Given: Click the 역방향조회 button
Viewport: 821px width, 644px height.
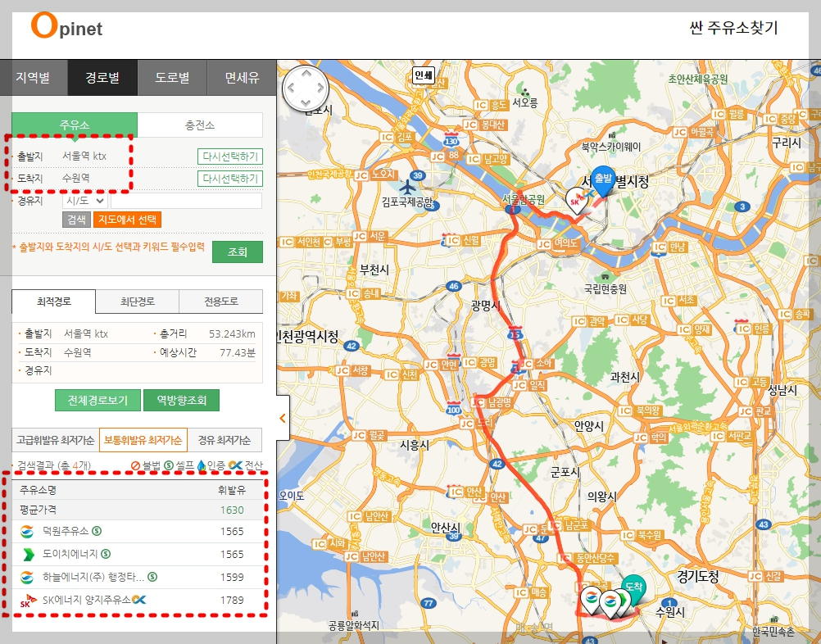Looking at the screenshot, I should coord(181,401).
